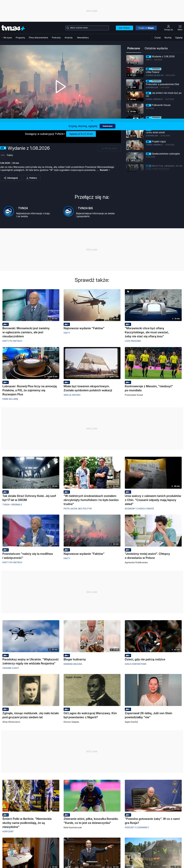Open the 'SEKCJA ARCHEO' category link

tap(72, 395)
